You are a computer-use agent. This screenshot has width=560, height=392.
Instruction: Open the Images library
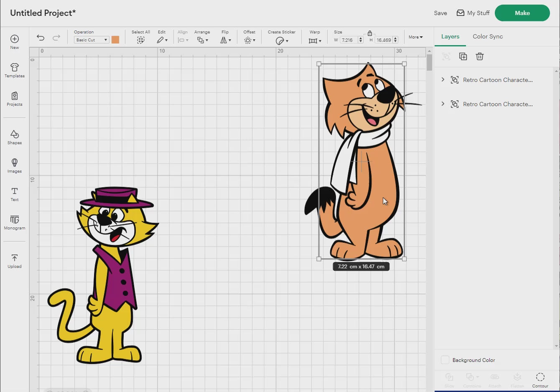pyautogui.click(x=15, y=165)
